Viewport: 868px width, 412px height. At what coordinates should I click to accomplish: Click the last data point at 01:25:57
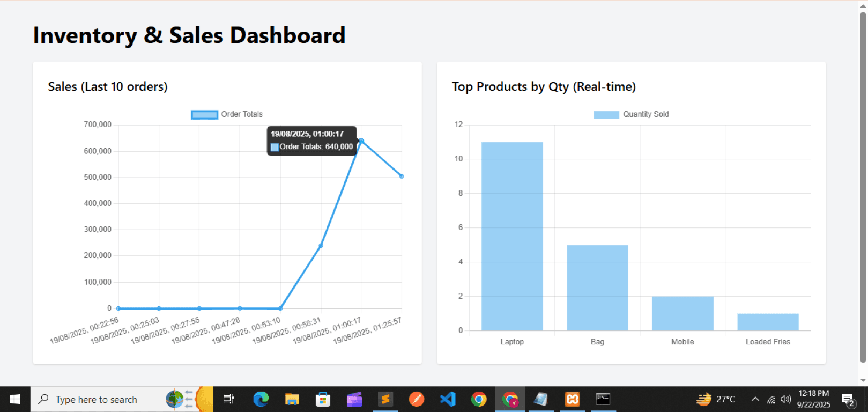402,176
